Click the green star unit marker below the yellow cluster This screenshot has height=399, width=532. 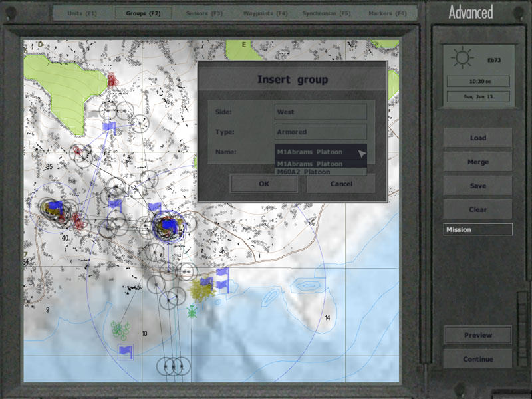[192, 310]
